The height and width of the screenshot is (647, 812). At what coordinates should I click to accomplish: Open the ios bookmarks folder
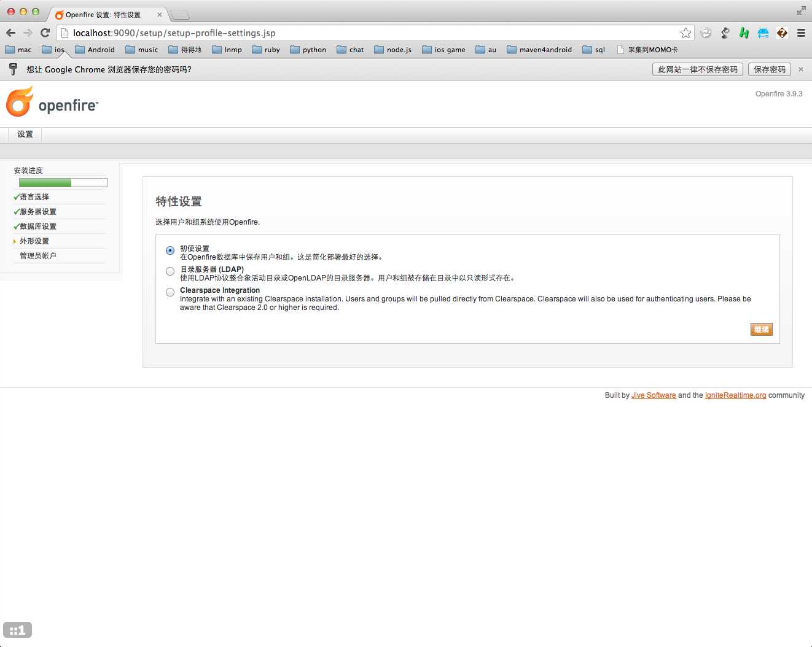53,50
